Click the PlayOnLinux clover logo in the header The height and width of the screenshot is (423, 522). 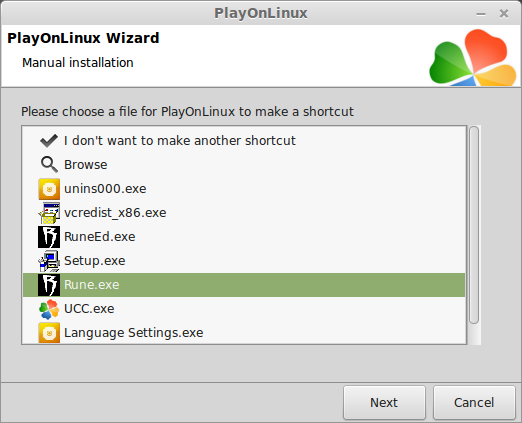pos(473,57)
